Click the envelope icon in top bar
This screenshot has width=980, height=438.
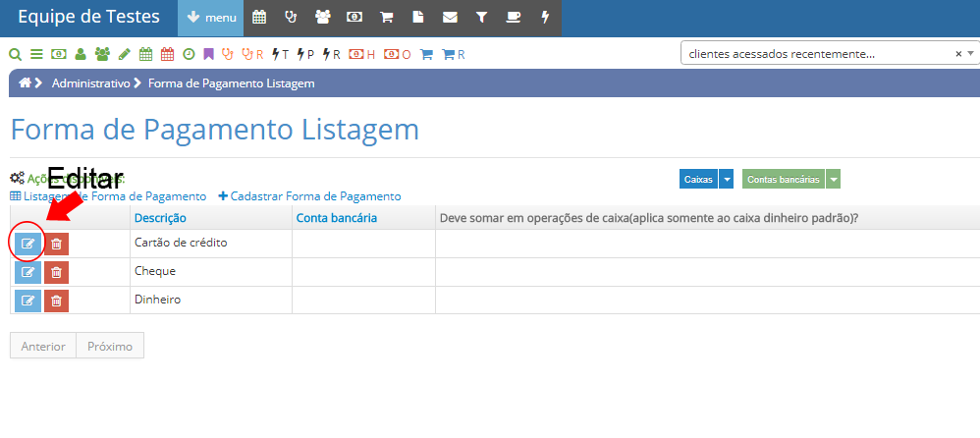[450, 18]
